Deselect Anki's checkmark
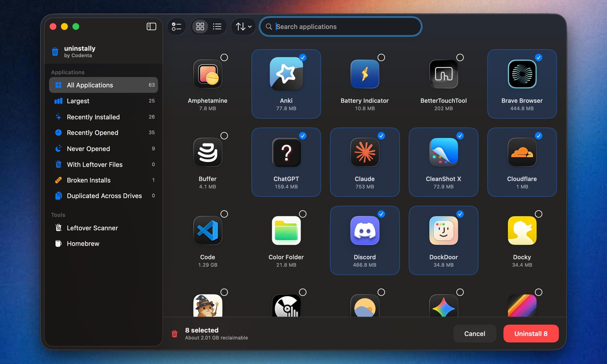Viewport: 607px width, 364px height. click(303, 57)
